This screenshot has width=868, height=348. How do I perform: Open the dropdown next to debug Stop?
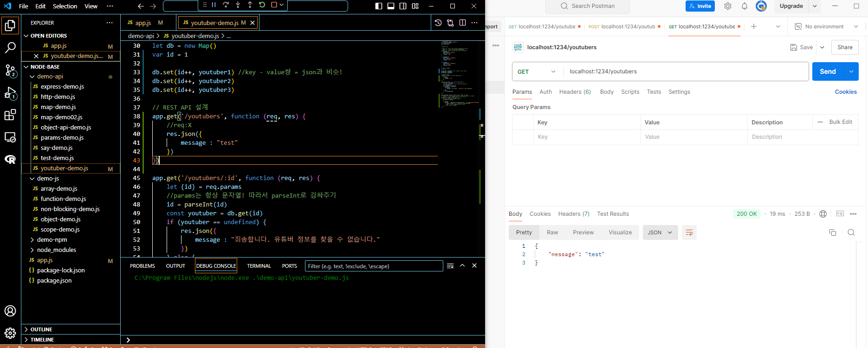click(x=281, y=5)
